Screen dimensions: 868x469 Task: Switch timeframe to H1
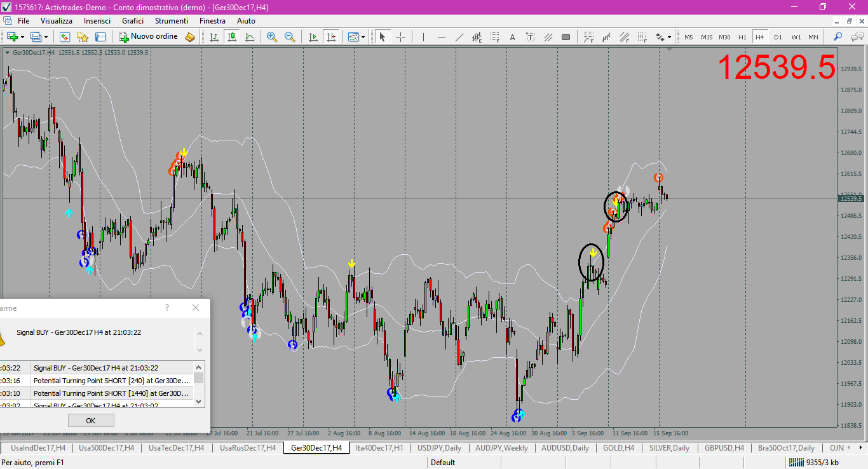point(742,37)
